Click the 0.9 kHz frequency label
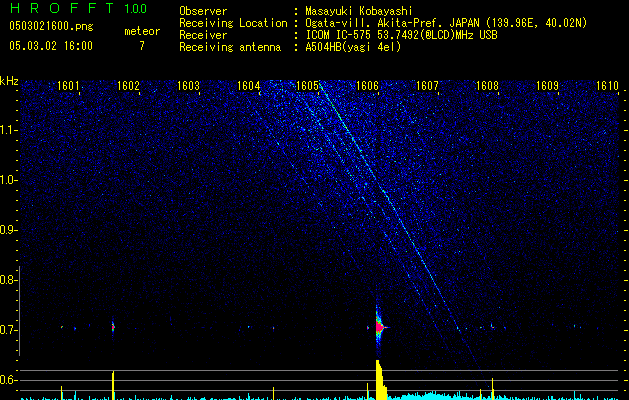Image resolution: width=629 pixels, height=400 pixels. click(x=7, y=230)
